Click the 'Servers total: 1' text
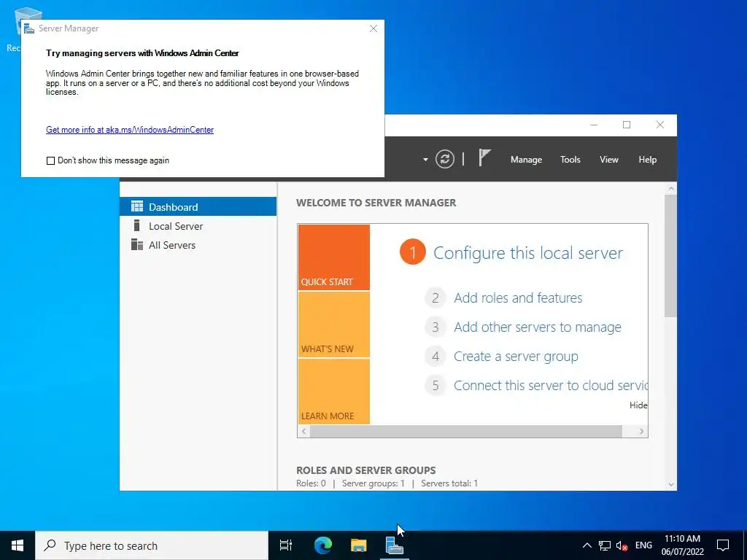747x560 pixels. click(449, 483)
